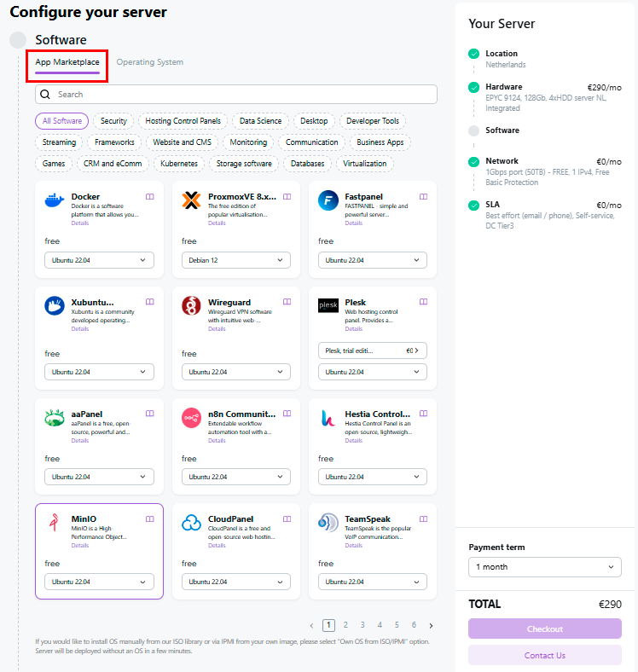Image resolution: width=638 pixels, height=672 pixels.
Task: Click the Docker whale logo icon
Action: pos(55,200)
